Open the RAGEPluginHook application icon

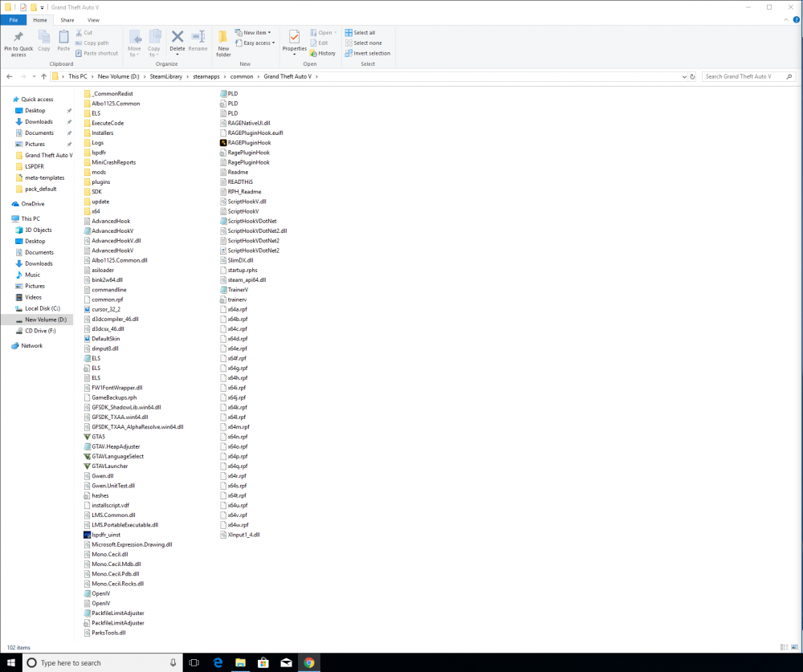pos(222,143)
